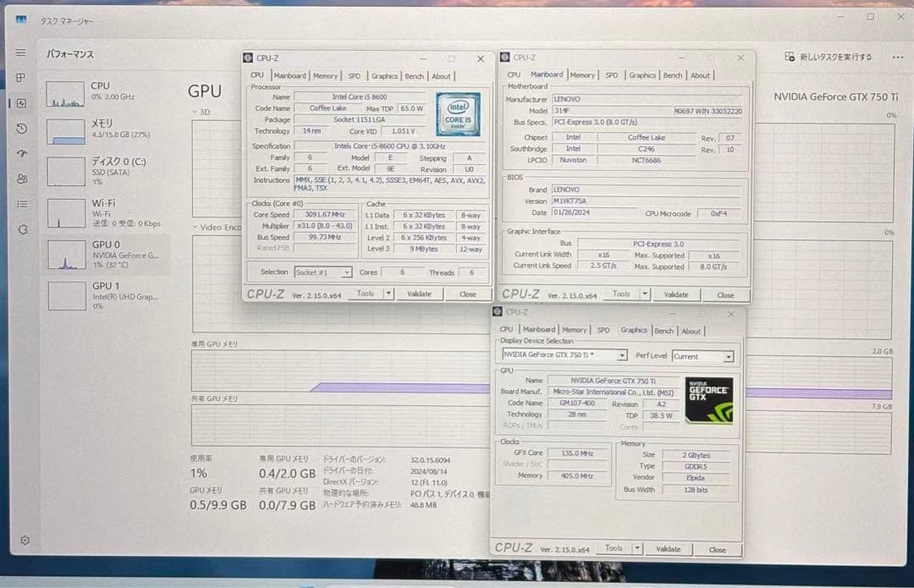Switch to the App history page icon
Viewport: 914px width, 588px height.
click(21, 129)
